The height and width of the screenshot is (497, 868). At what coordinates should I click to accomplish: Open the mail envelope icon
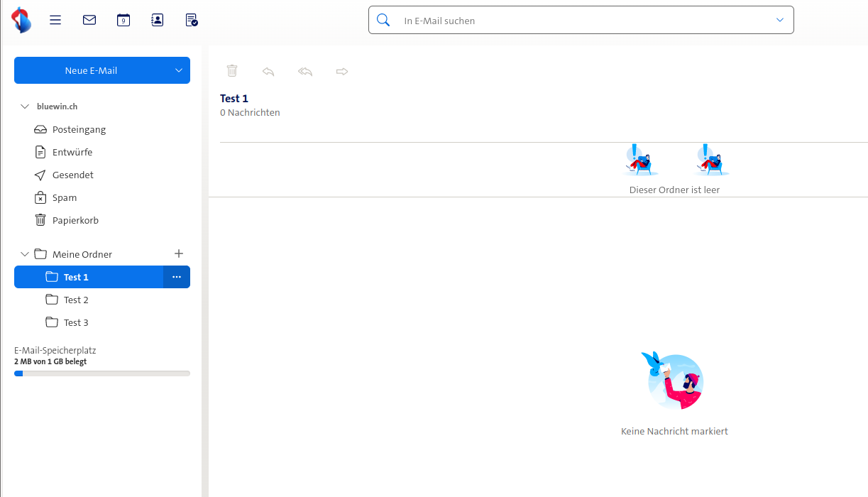89,20
